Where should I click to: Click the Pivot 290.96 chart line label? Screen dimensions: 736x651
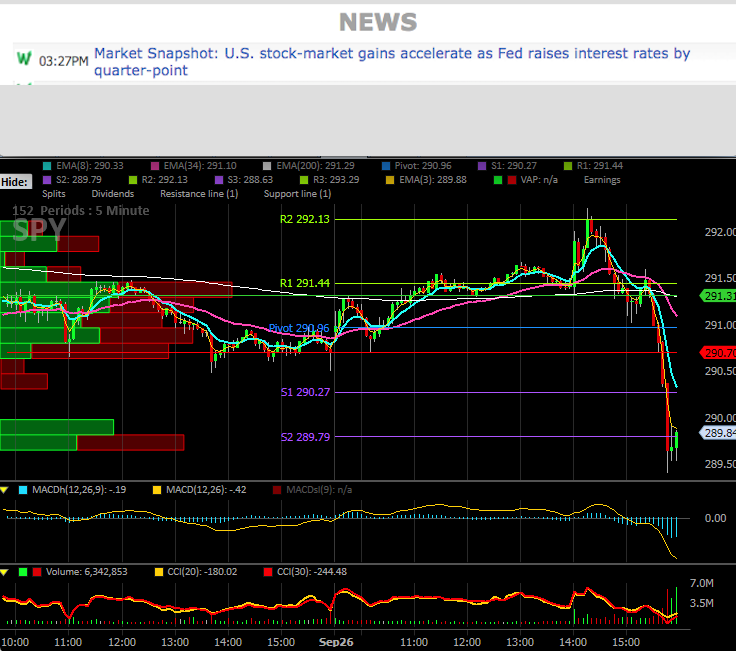pyautogui.click(x=299, y=328)
